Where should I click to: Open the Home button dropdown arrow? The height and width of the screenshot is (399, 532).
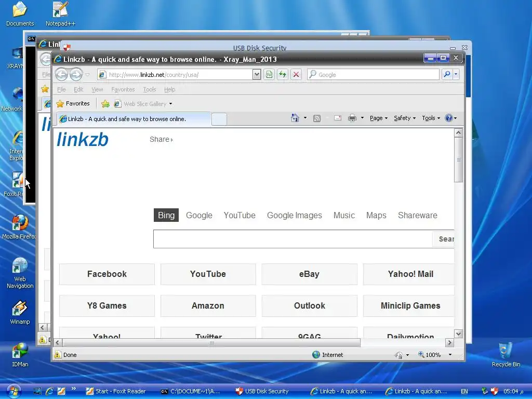[305, 118]
